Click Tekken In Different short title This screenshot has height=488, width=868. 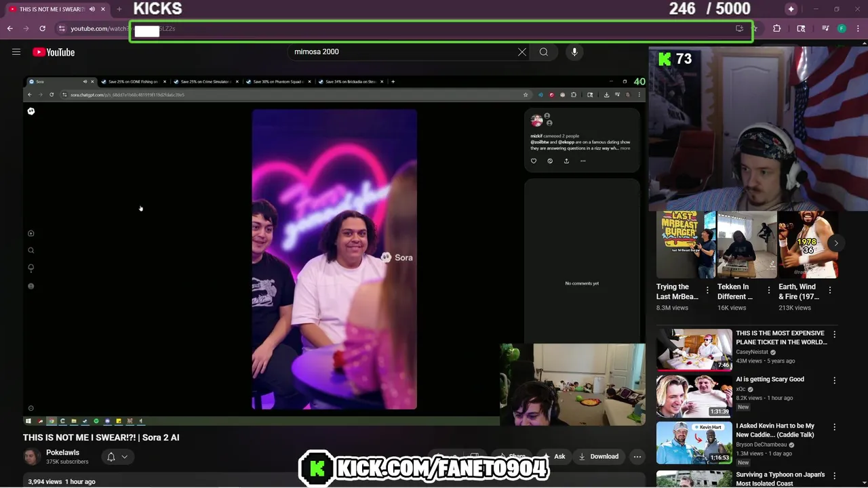point(736,291)
